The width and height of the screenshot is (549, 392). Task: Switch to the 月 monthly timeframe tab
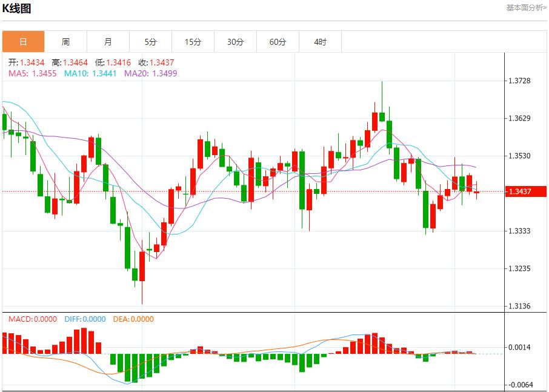click(108, 41)
